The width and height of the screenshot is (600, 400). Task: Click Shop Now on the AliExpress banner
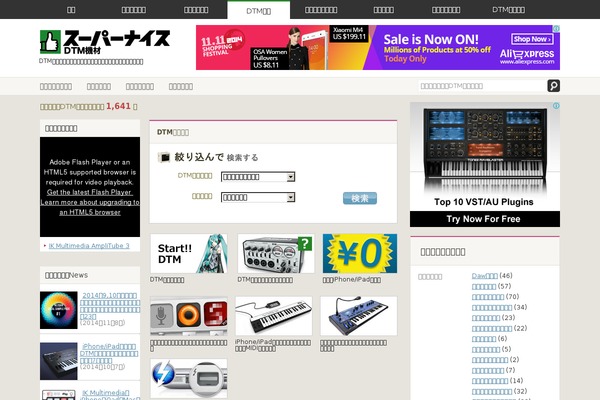[x=532, y=39]
